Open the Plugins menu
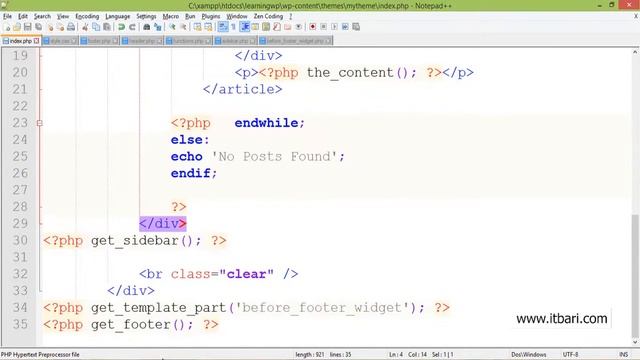 pos(211,16)
